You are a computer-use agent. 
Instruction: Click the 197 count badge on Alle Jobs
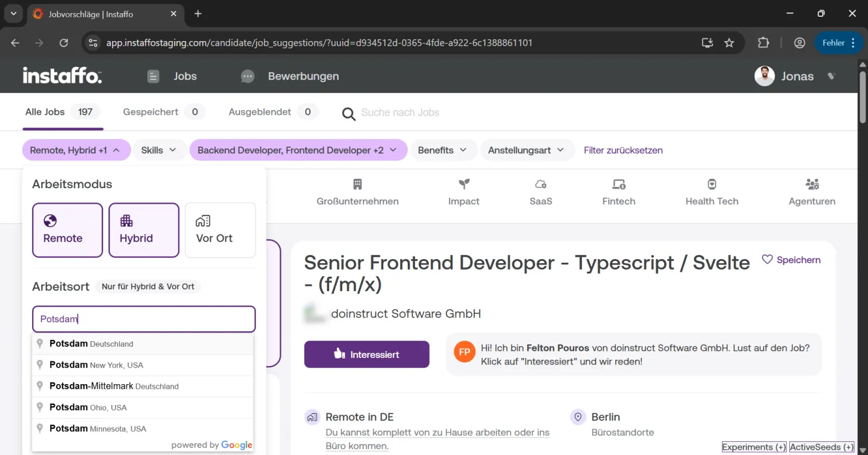pyautogui.click(x=85, y=112)
